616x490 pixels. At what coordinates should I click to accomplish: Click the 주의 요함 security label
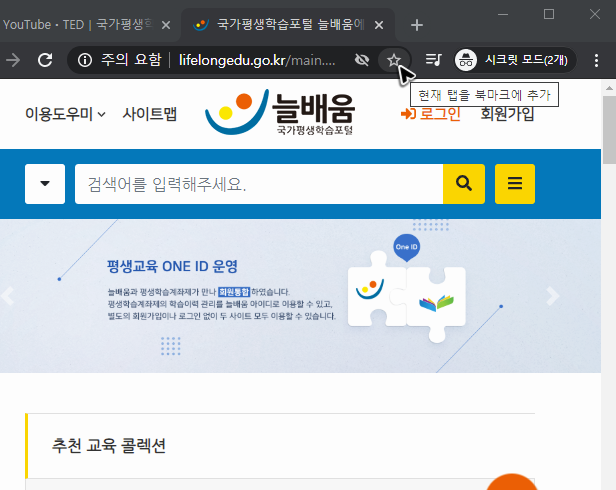(131, 60)
